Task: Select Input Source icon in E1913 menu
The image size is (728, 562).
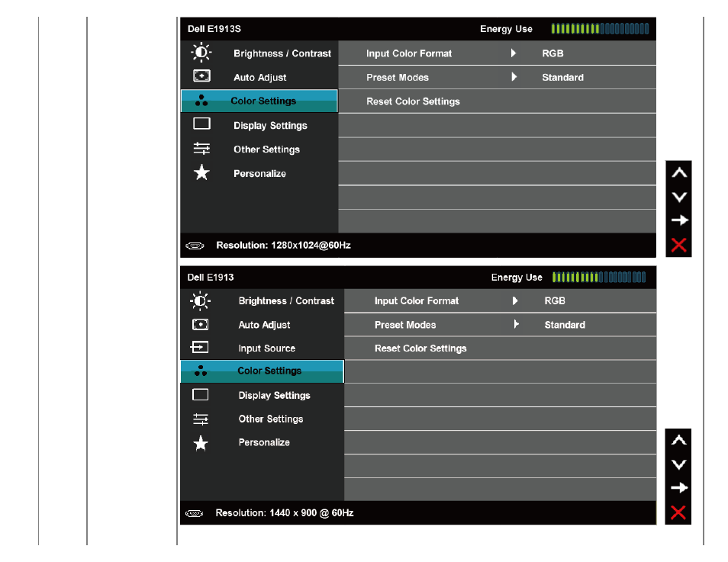Action: click(x=199, y=347)
